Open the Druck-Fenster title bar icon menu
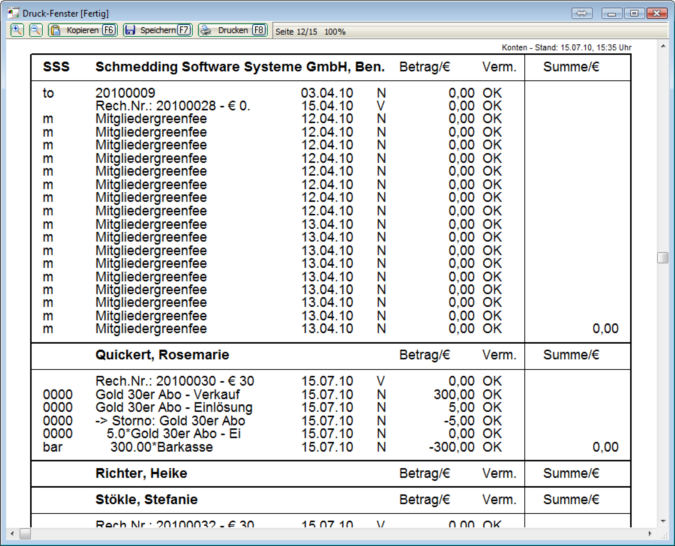 pos(11,12)
